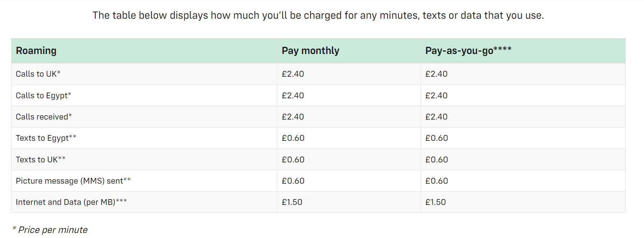This screenshot has width=644, height=238.
Task: Click Pay-as-you-go price for Texts to Egypt
Action: pyautogui.click(x=437, y=138)
